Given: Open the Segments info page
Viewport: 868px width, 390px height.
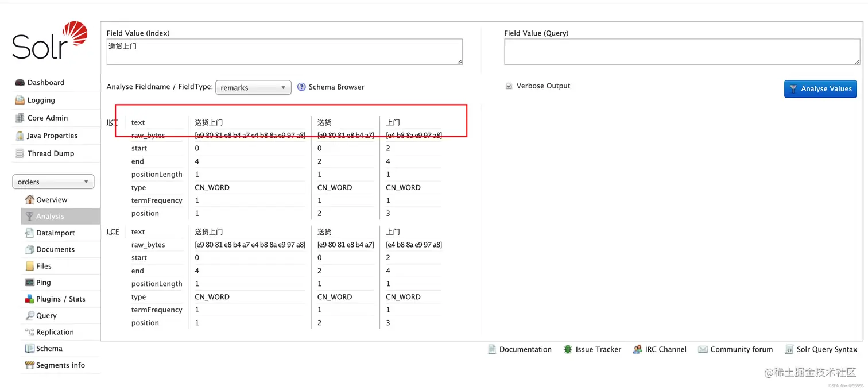Looking at the screenshot, I should click(60, 365).
